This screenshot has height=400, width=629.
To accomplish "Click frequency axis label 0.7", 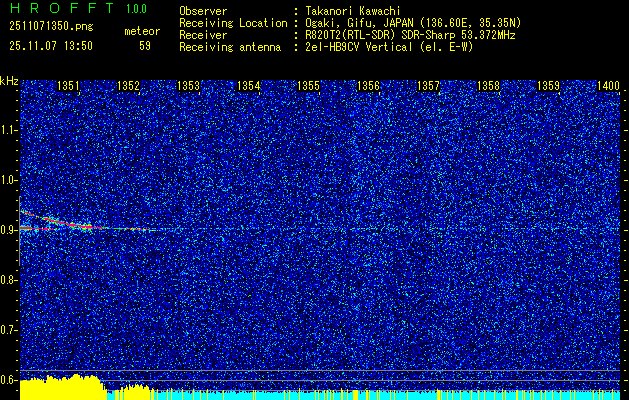I will [9, 330].
